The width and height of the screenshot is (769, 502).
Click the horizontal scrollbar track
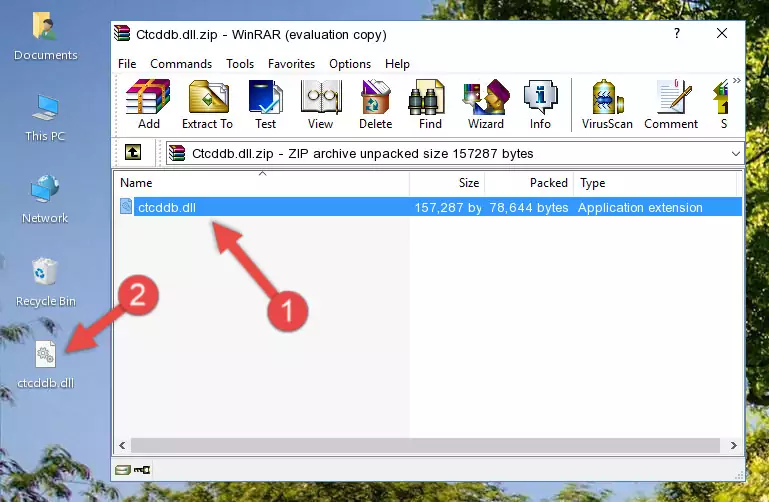pyautogui.click(x=425, y=445)
